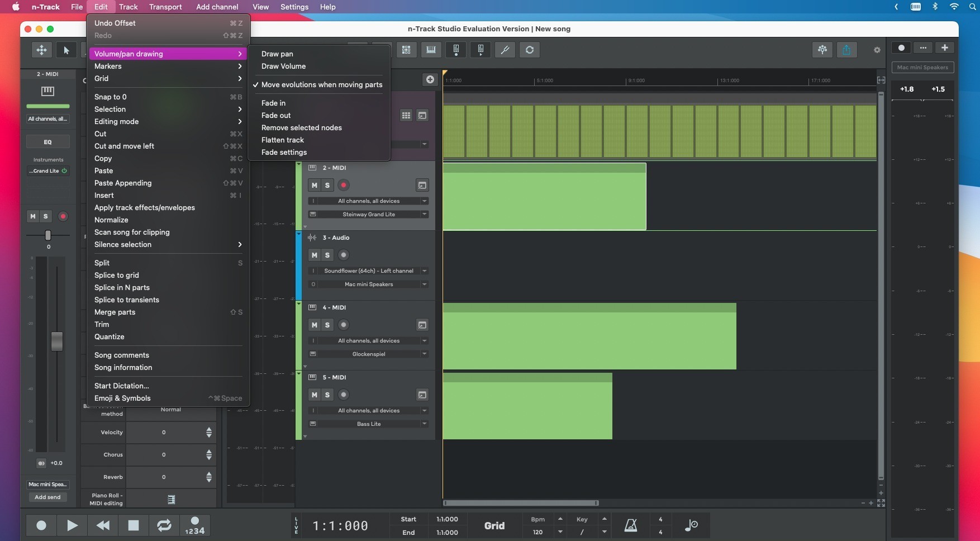
Task: Click the three-dots more button in meter panel
Action: [923, 48]
